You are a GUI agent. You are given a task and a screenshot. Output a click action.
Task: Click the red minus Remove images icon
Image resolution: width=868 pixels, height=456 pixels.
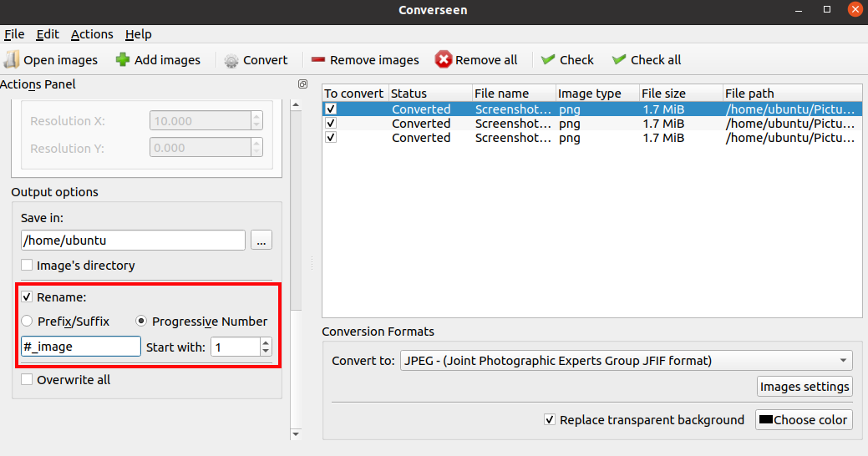click(317, 59)
